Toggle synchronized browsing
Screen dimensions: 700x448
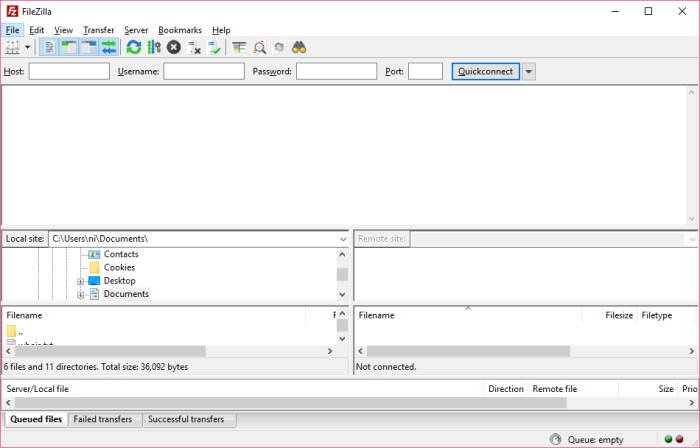[x=279, y=47]
